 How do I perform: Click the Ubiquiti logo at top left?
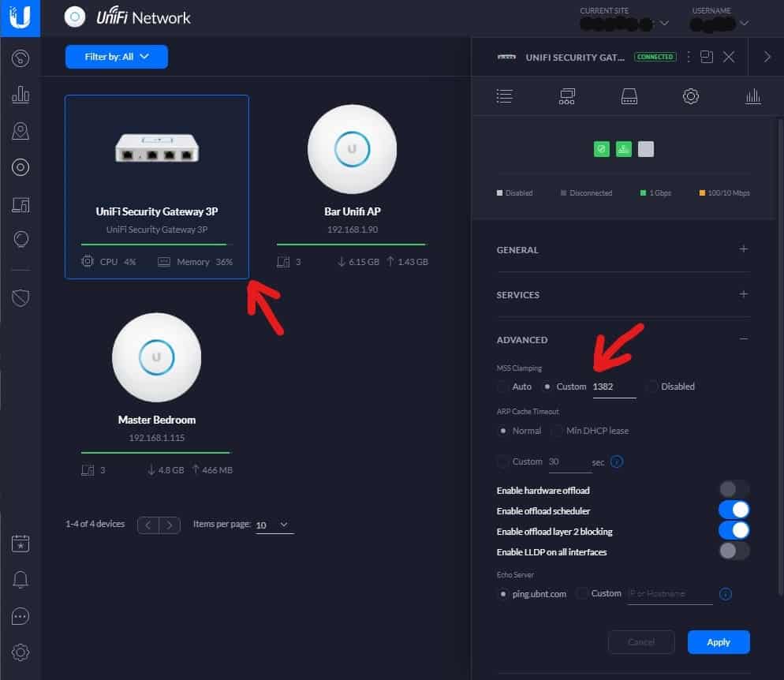tap(20, 18)
